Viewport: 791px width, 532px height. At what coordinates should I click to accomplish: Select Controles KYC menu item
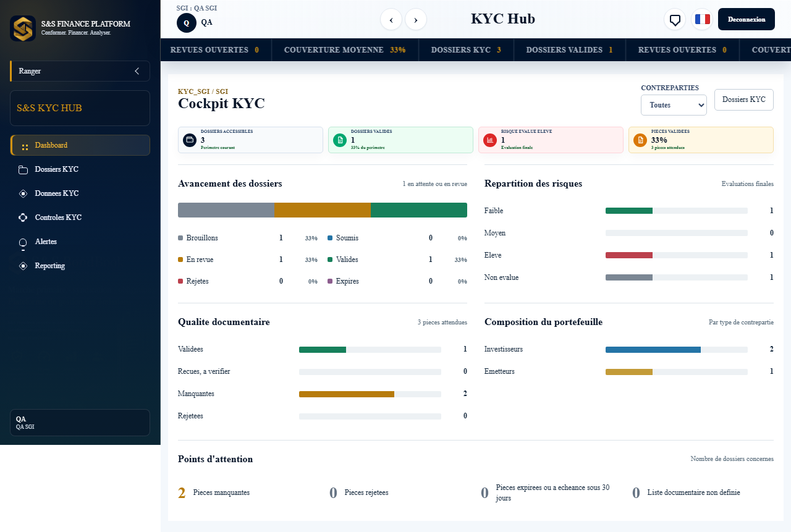(x=80, y=217)
